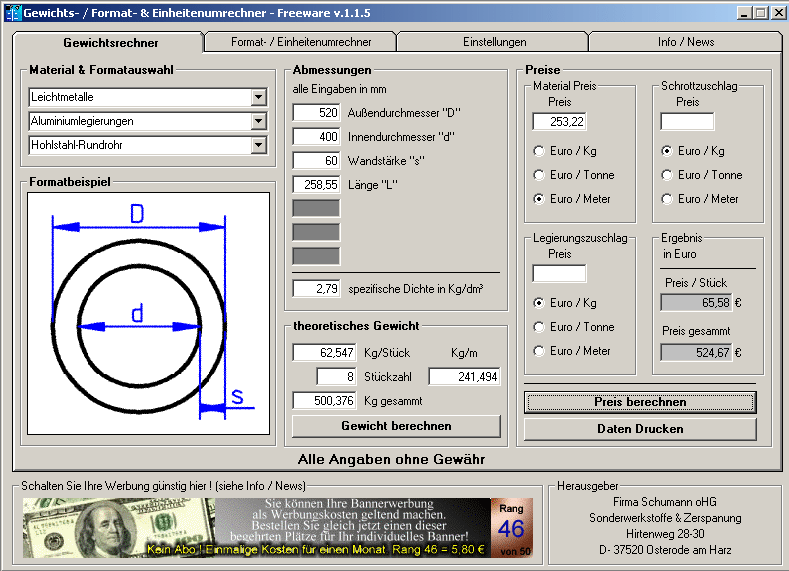The image size is (789, 571).
Task: Expand the Leichtmetalle material dropdown
Action: pos(258,97)
